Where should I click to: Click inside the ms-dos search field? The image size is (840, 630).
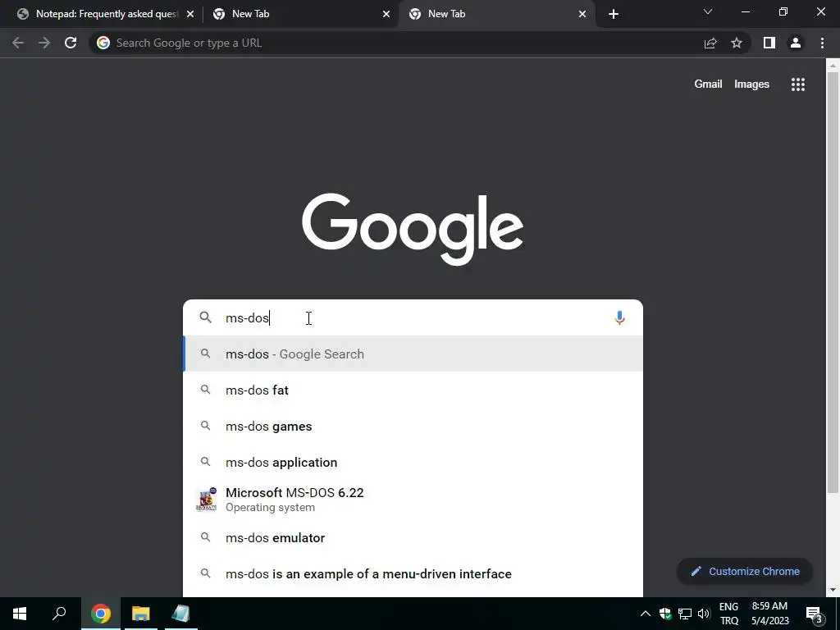click(413, 317)
